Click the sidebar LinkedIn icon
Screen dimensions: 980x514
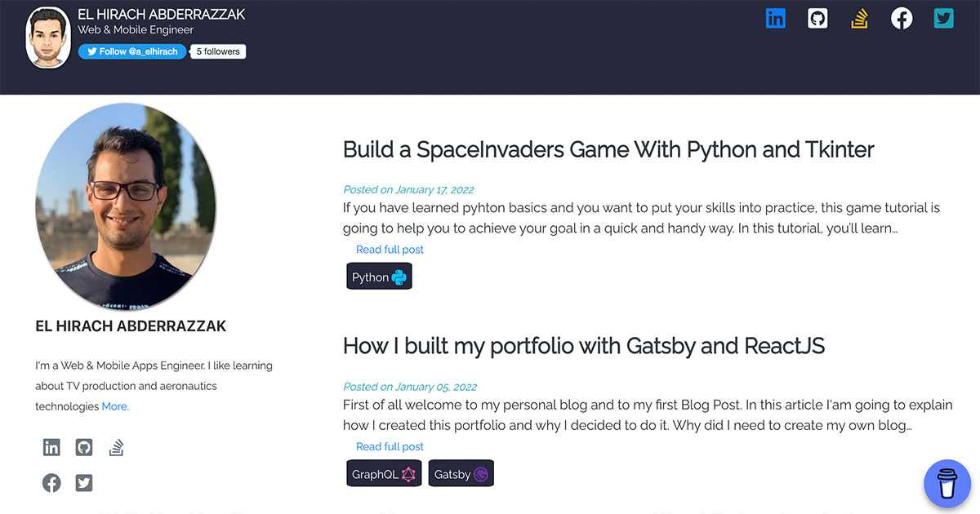(x=51, y=447)
